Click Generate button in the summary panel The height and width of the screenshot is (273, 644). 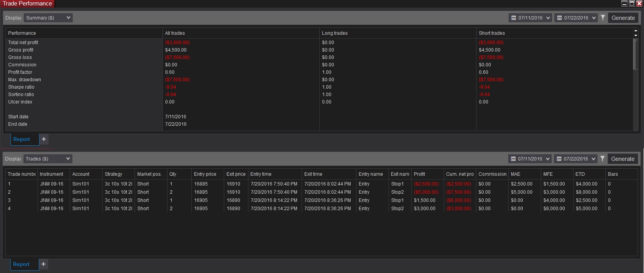point(623,18)
